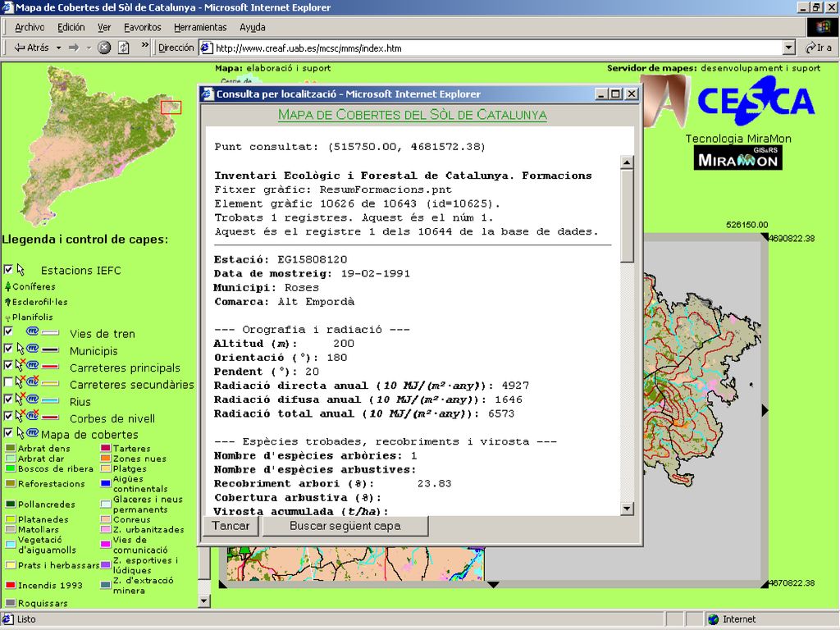This screenshot has width=840, height=630.
Task: Expand the toolbar overflow chevron
Action: click(144, 46)
